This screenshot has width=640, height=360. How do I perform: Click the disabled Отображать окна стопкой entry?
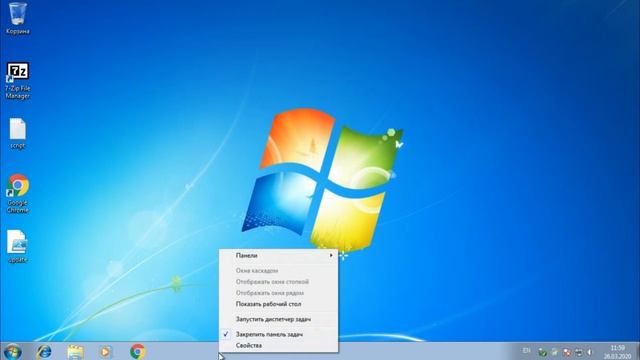pyautogui.click(x=279, y=282)
